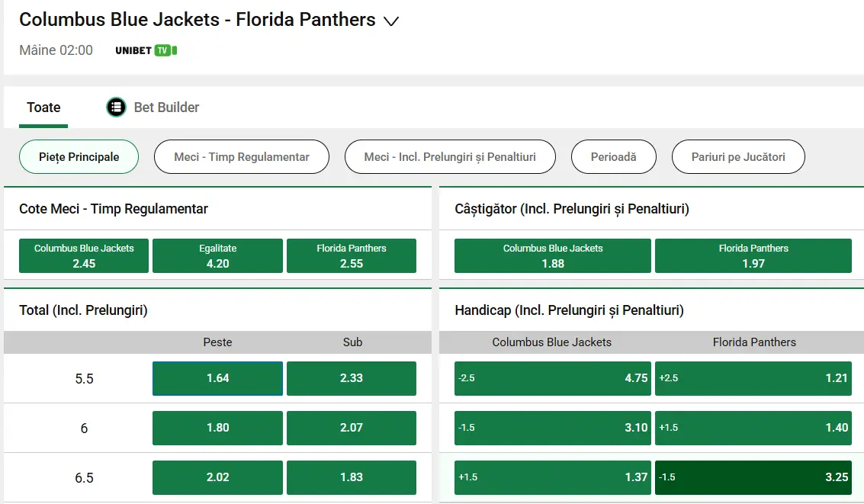This screenshot has width=864, height=504.
Task: Click the Bet Builder list icon
Action: click(115, 107)
